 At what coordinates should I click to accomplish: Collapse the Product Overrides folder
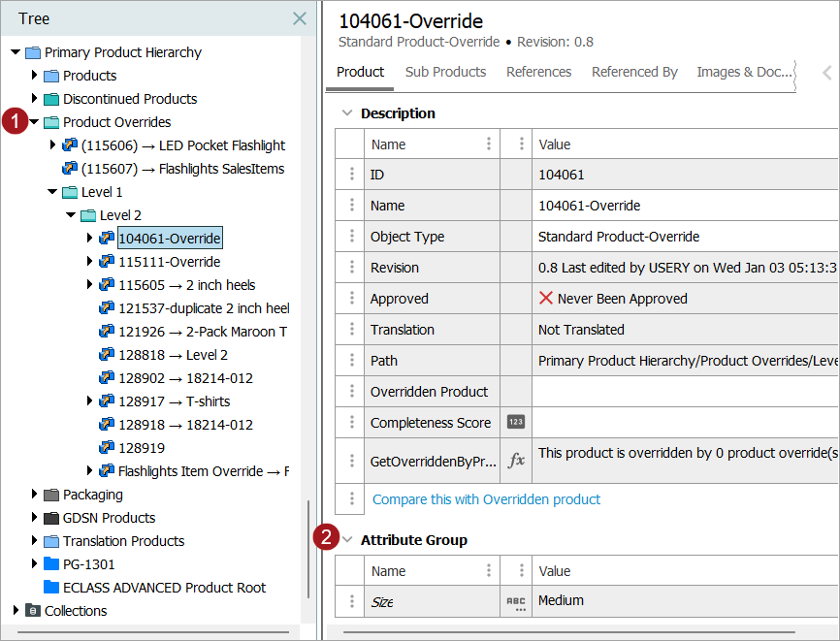[35, 122]
